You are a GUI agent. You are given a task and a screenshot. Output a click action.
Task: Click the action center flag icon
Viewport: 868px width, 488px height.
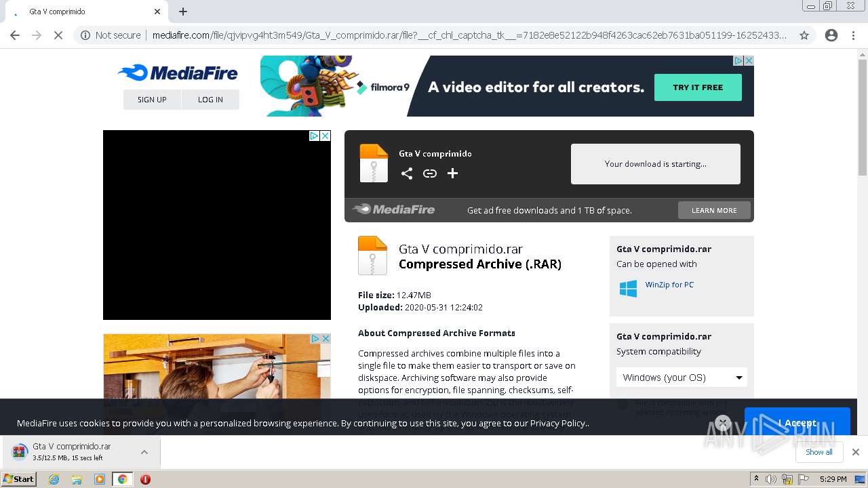[802, 479]
